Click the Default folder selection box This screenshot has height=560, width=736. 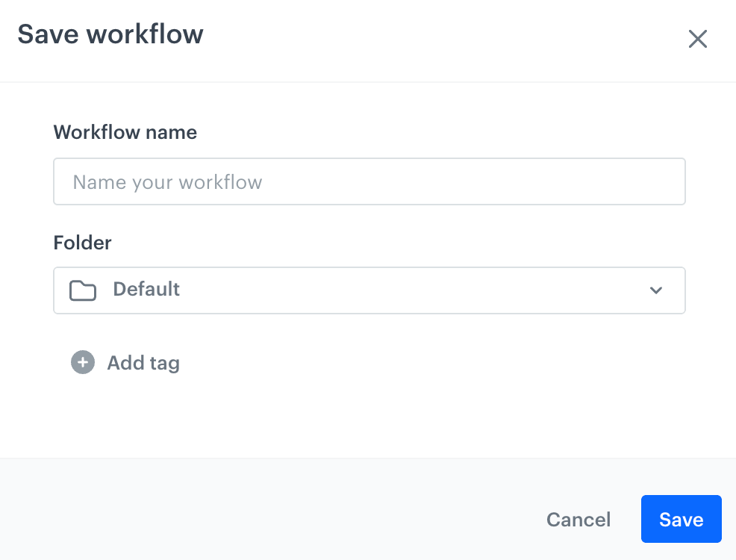tap(369, 290)
